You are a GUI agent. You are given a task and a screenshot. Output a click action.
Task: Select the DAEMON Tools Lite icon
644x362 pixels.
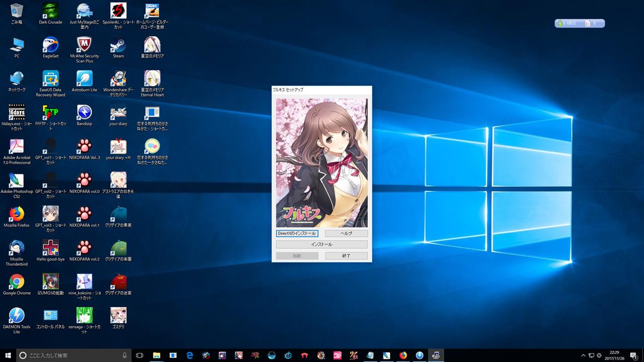click(17, 320)
